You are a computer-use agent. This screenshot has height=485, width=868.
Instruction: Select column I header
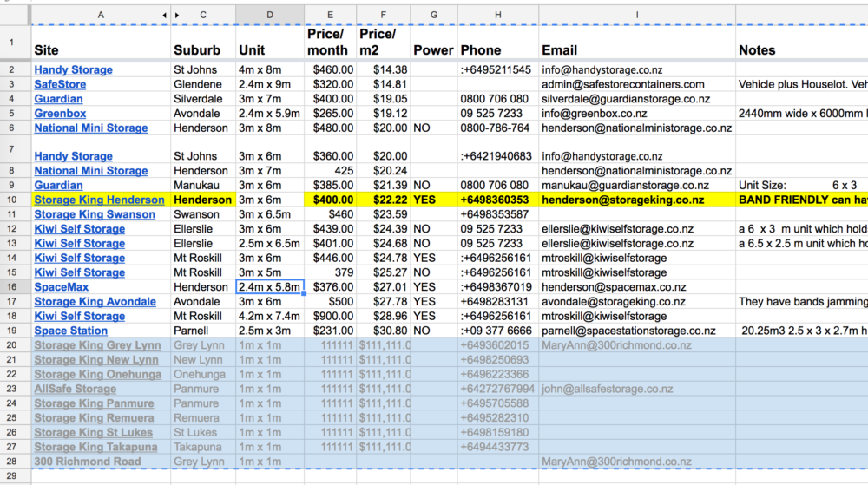[x=637, y=15]
